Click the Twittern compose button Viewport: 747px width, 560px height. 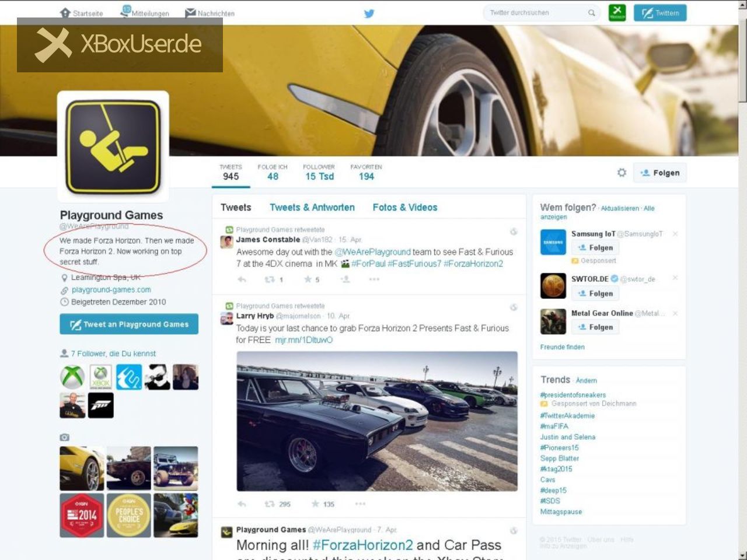[660, 13]
